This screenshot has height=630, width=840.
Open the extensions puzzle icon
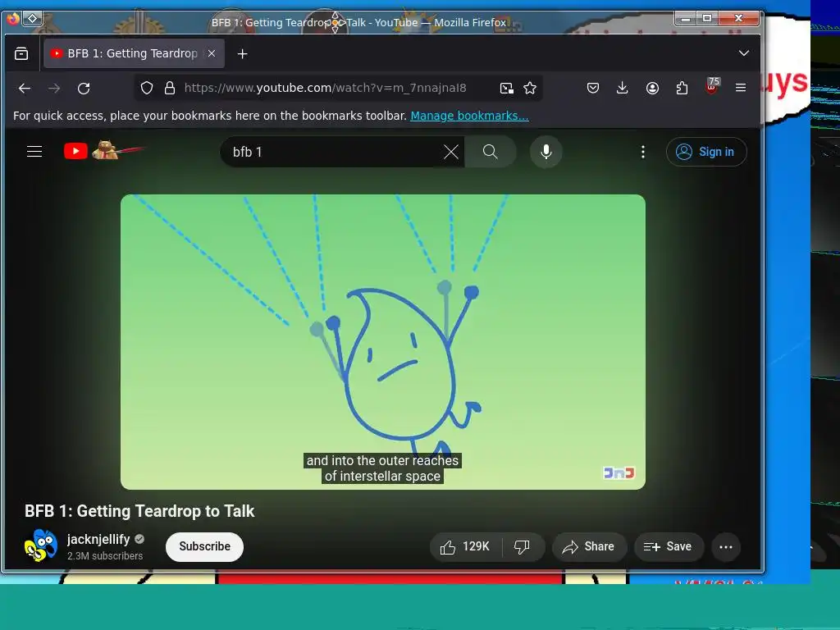coord(682,88)
